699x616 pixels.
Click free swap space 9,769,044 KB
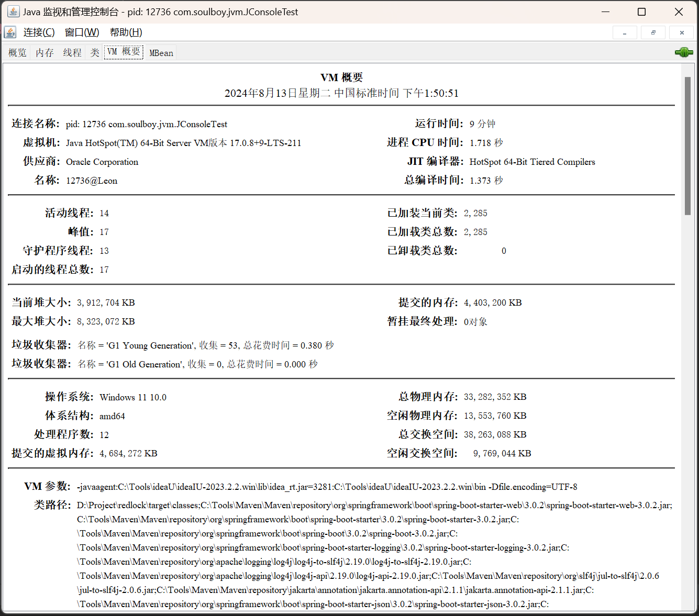[x=502, y=453]
